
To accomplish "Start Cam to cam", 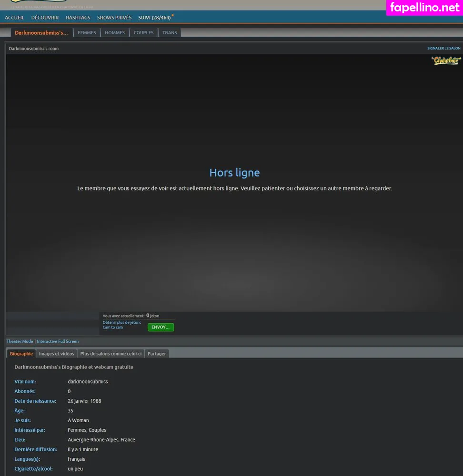I will click(113, 327).
